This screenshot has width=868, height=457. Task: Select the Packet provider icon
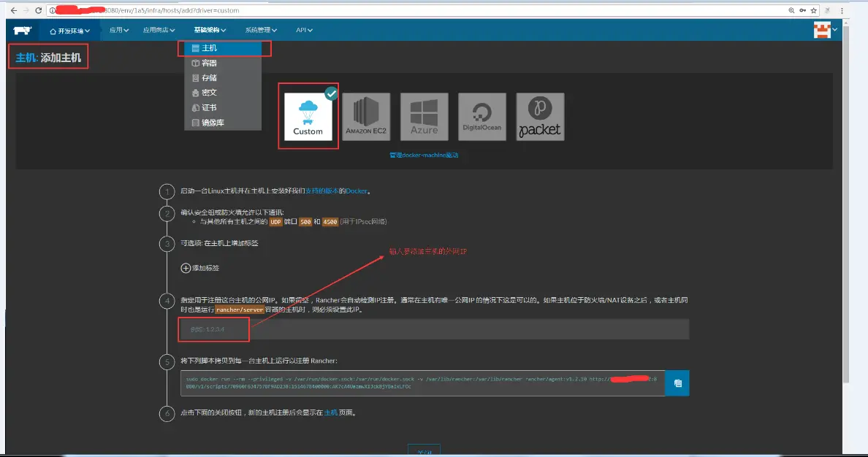click(x=539, y=116)
